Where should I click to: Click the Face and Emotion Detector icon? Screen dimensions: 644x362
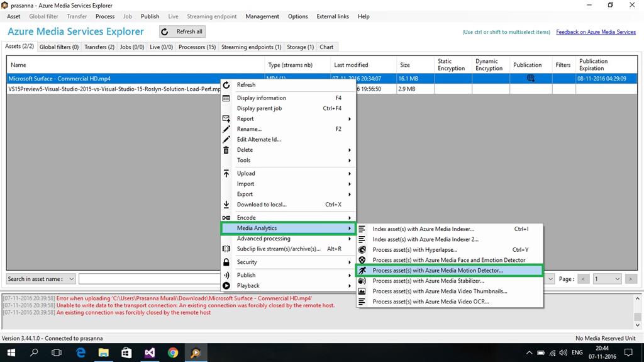click(x=362, y=260)
